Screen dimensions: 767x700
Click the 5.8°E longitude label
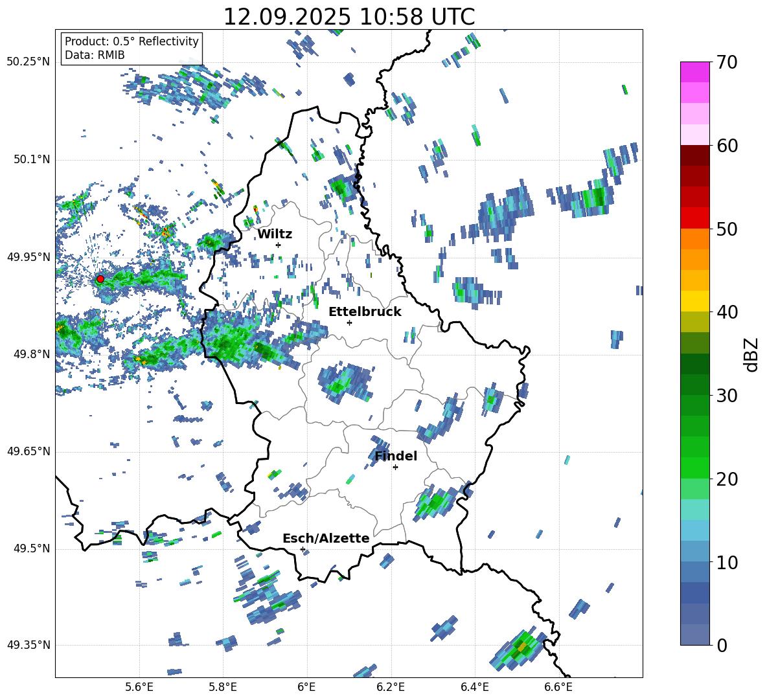click(223, 687)
